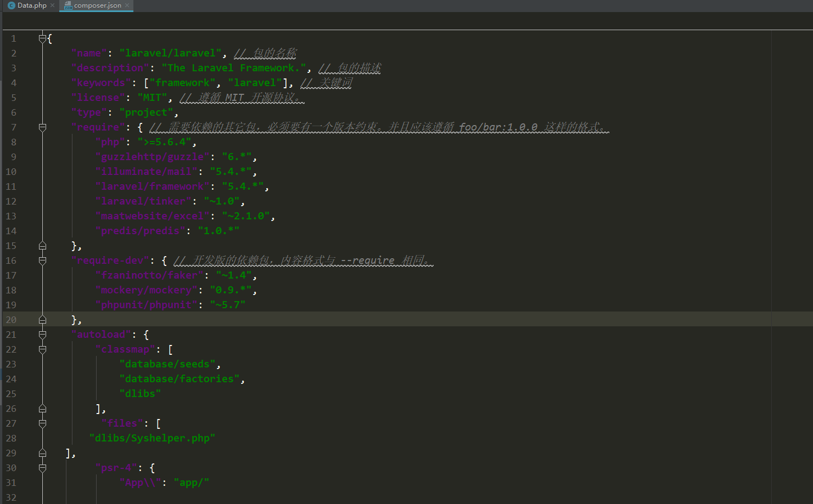Close the composer.json tab
The image size is (813, 504).
coord(127,5)
